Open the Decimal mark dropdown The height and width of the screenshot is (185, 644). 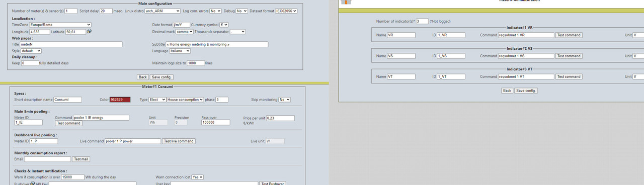tap(184, 32)
